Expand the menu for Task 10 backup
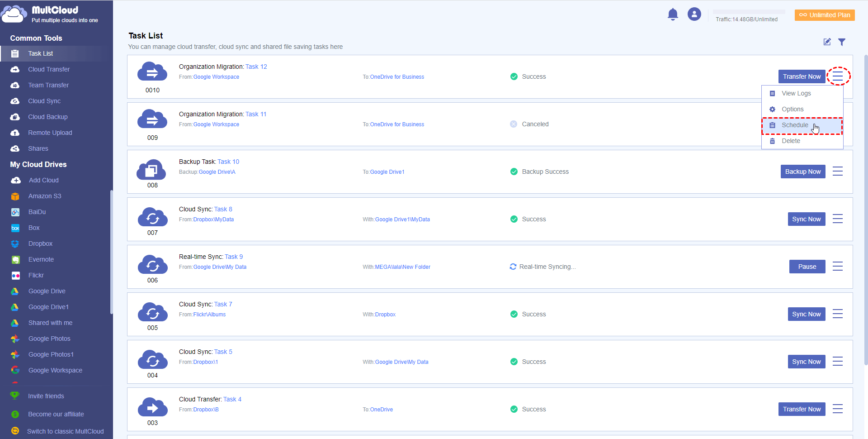This screenshot has width=868, height=439. point(837,172)
